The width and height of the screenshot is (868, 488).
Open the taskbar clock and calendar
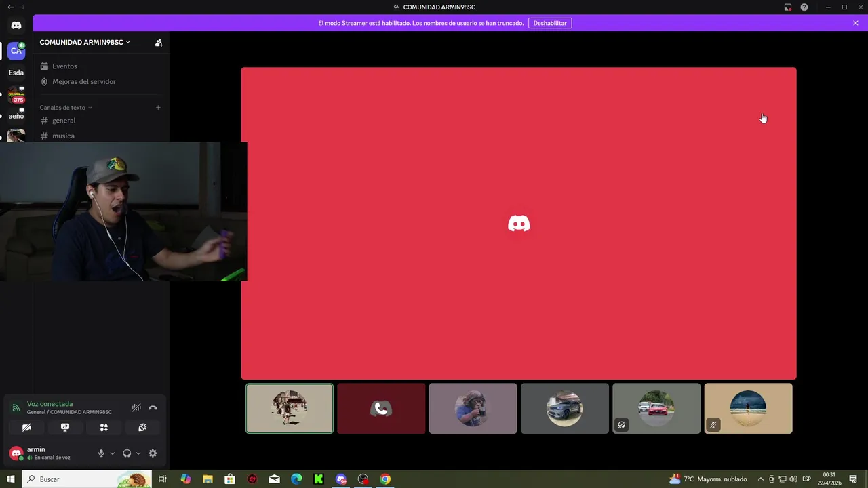[x=829, y=479]
